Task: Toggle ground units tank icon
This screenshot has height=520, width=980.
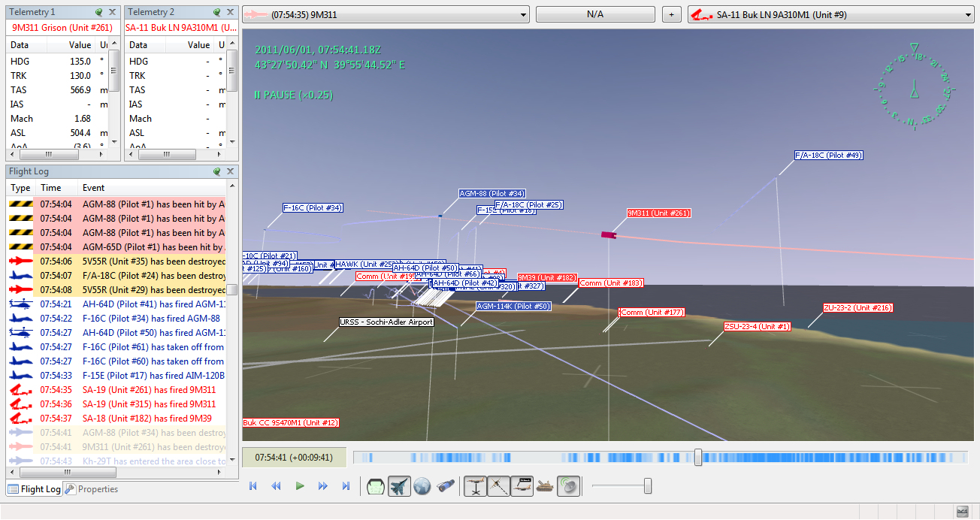Action: [x=545, y=486]
